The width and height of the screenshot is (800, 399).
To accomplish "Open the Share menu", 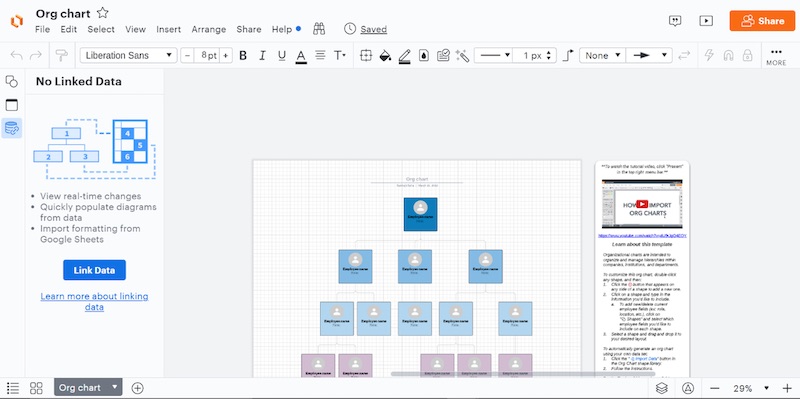I will [x=249, y=30].
